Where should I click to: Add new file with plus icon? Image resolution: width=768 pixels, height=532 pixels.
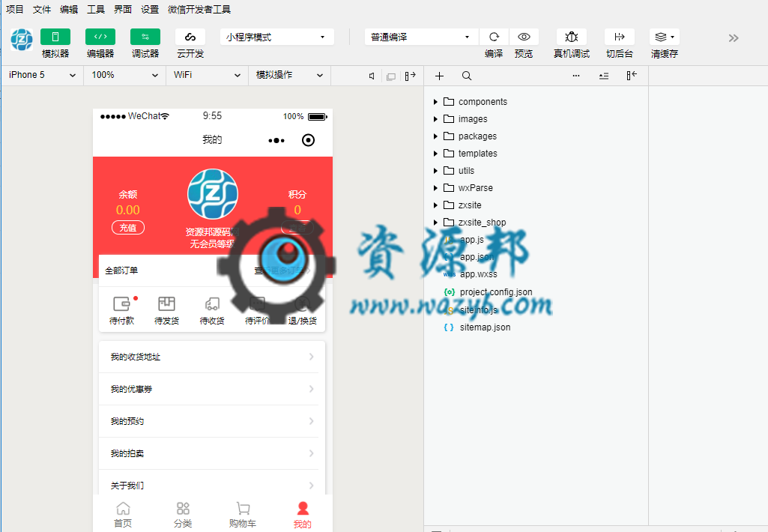(439, 76)
